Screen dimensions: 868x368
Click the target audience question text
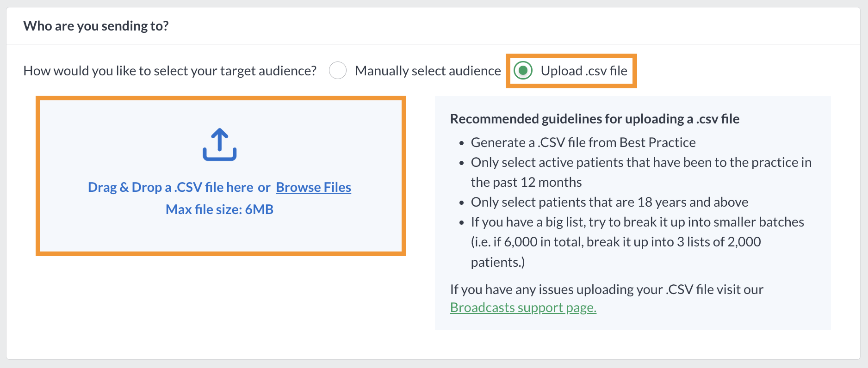tap(170, 71)
